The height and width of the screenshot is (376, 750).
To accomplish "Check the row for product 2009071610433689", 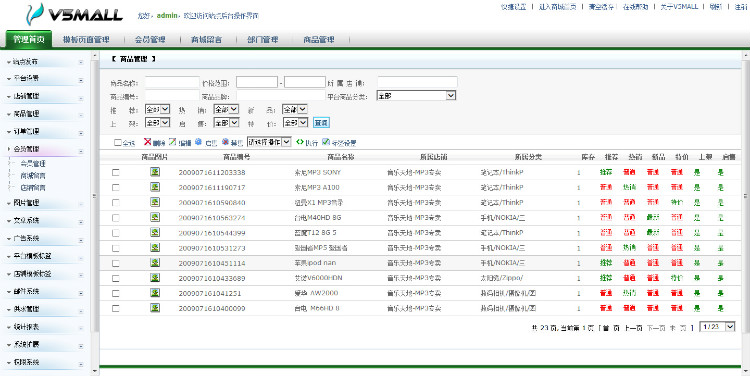I will [x=116, y=278].
